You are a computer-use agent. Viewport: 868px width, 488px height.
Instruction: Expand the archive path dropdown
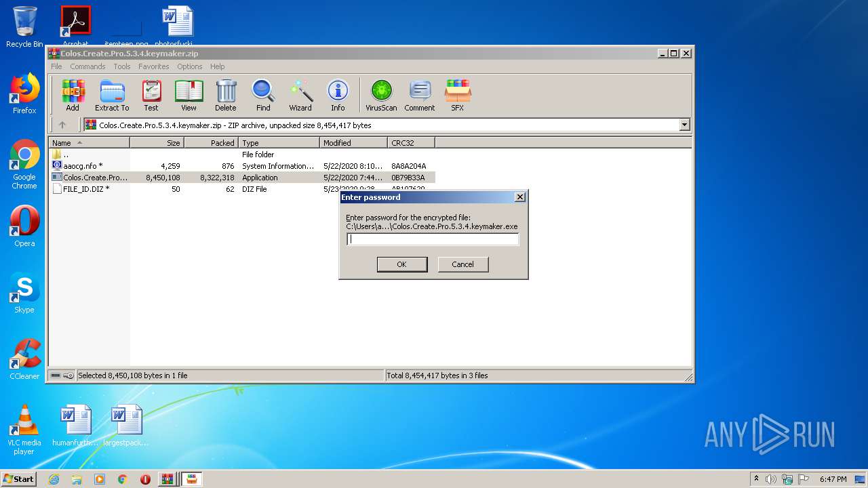tap(684, 125)
